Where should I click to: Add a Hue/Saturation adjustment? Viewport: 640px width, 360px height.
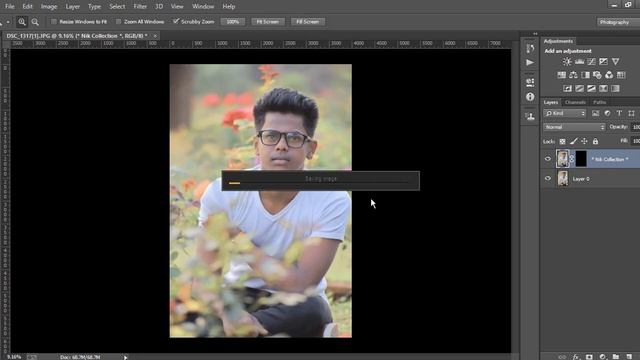tap(562, 75)
